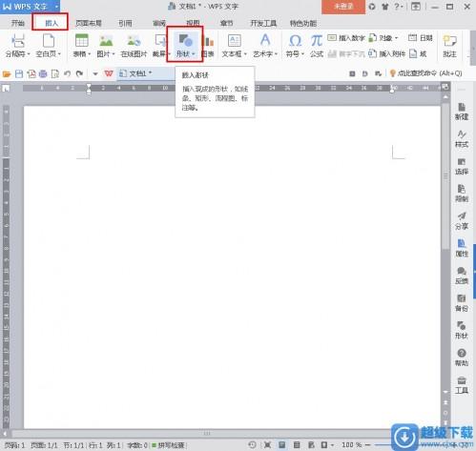Click the export to PDF icon
The width and height of the screenshot is (476, 451).
tap(31, 73)
